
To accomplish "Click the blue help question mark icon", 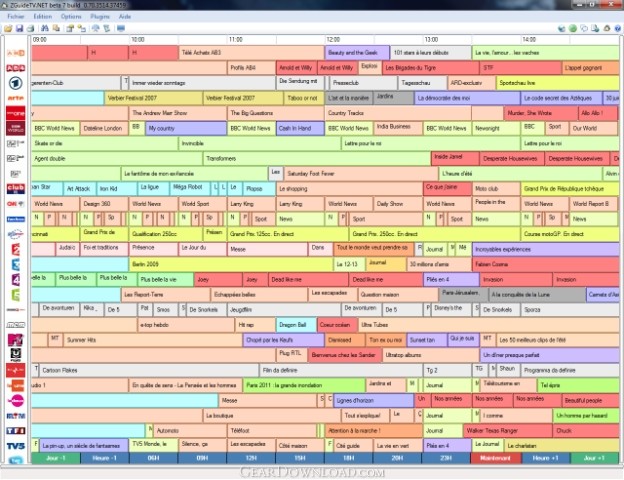I will click(618, 28).
